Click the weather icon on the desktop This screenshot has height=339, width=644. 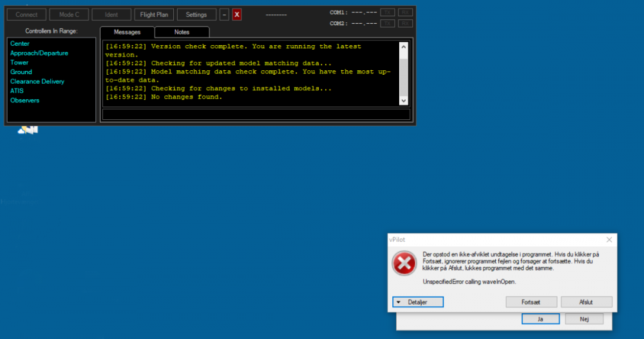pyautogui.click(x=28, y=130)
